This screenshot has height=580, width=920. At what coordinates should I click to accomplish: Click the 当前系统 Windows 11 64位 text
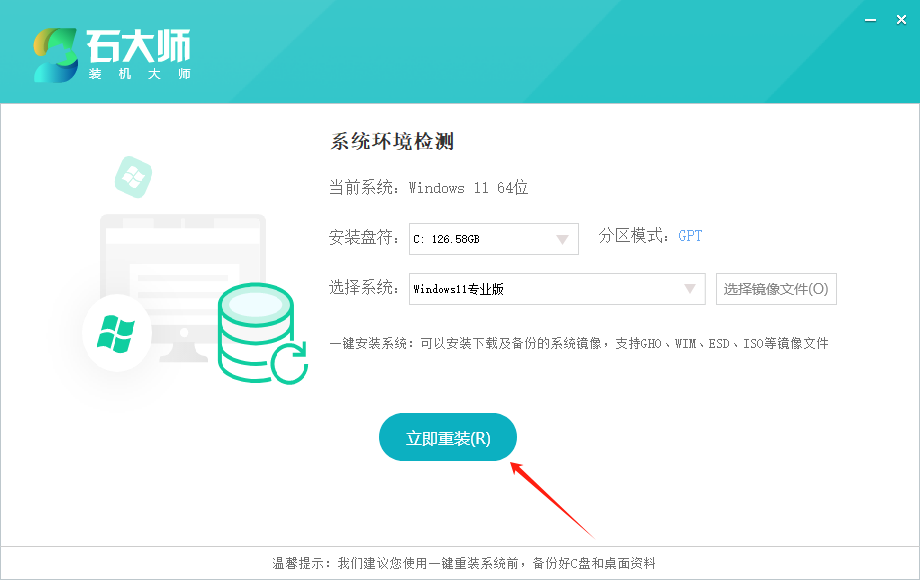point(429,188)
